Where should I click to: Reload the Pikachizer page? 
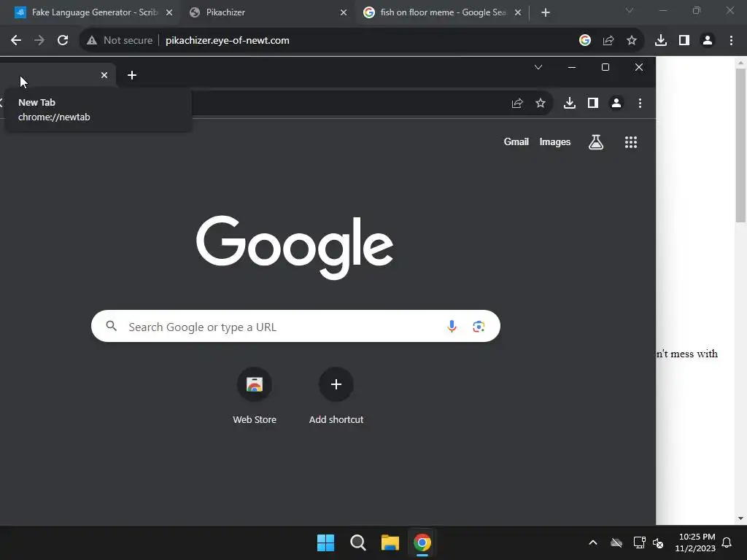point(63,41)
